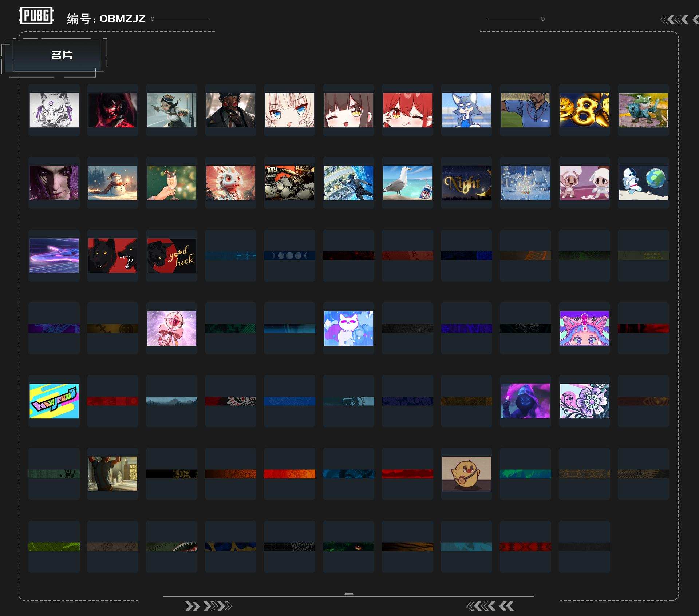Choose the two hooded cartoon kids card
699x616 pixels.
pos(585,183)
